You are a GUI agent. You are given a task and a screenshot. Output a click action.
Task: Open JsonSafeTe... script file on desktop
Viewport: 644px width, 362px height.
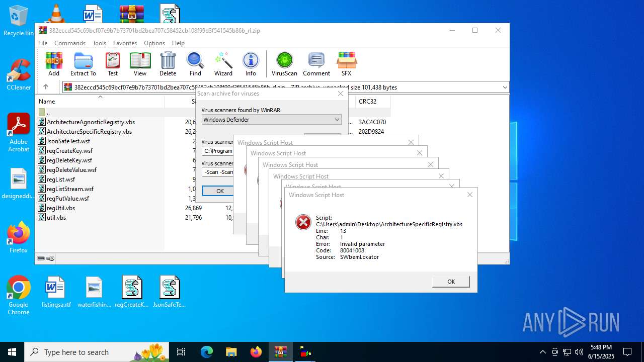(x=170, y=292)
